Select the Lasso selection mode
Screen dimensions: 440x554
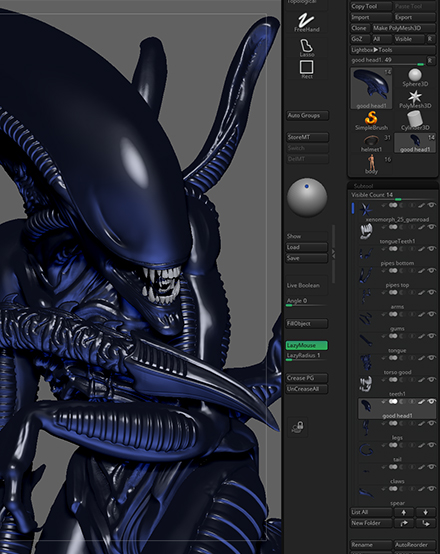(306, 48)
